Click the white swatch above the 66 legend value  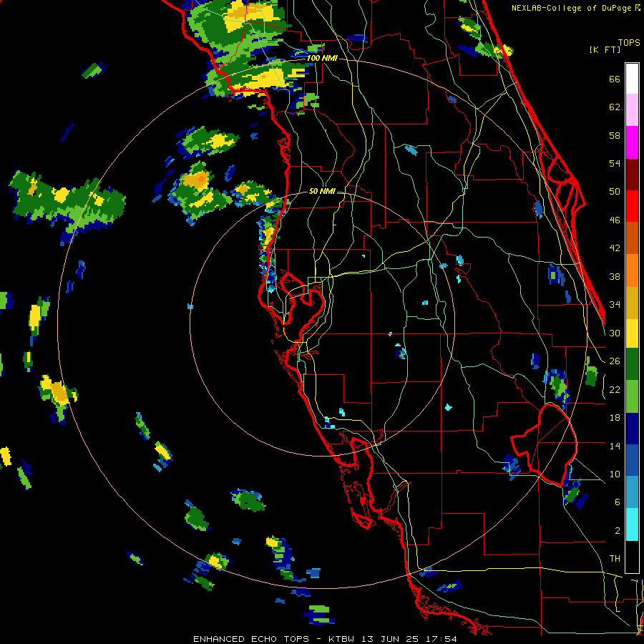[x=632, y=79]
